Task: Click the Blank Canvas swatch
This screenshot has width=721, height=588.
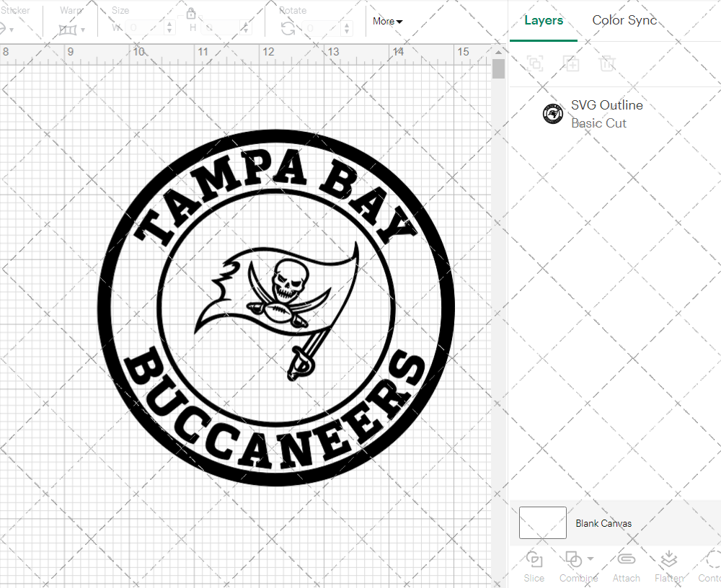Action: pos(541,522)
